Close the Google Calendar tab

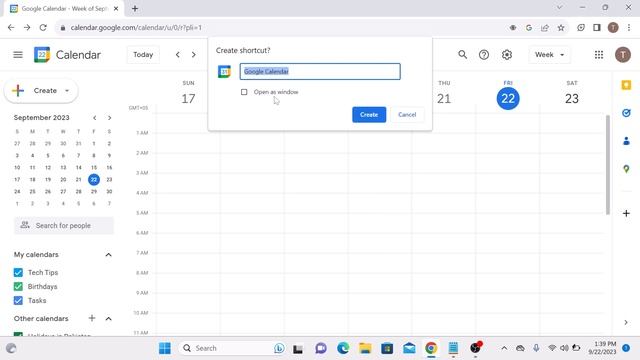click(116, 8)
